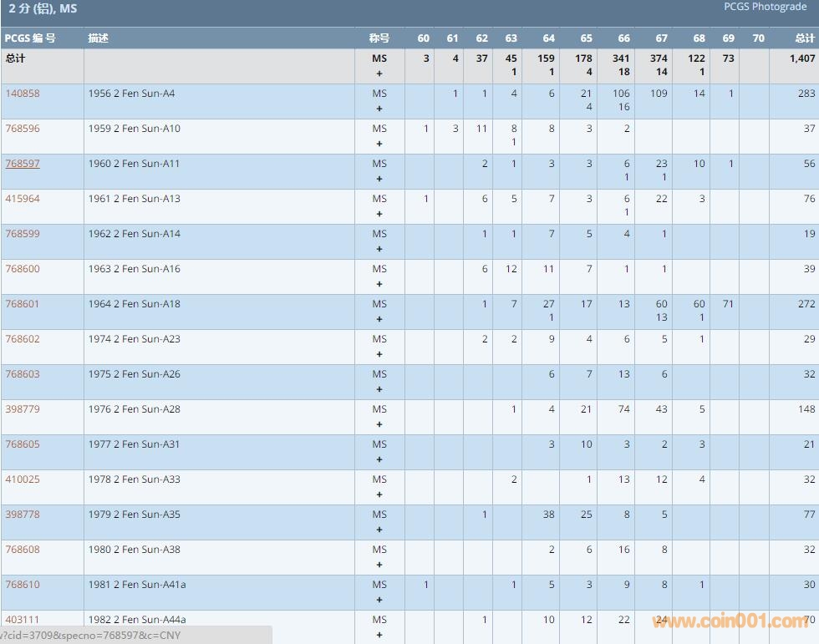Viewport: 819px width, 644px height.
Task: Open the 410025 entry
Action: 23,479
